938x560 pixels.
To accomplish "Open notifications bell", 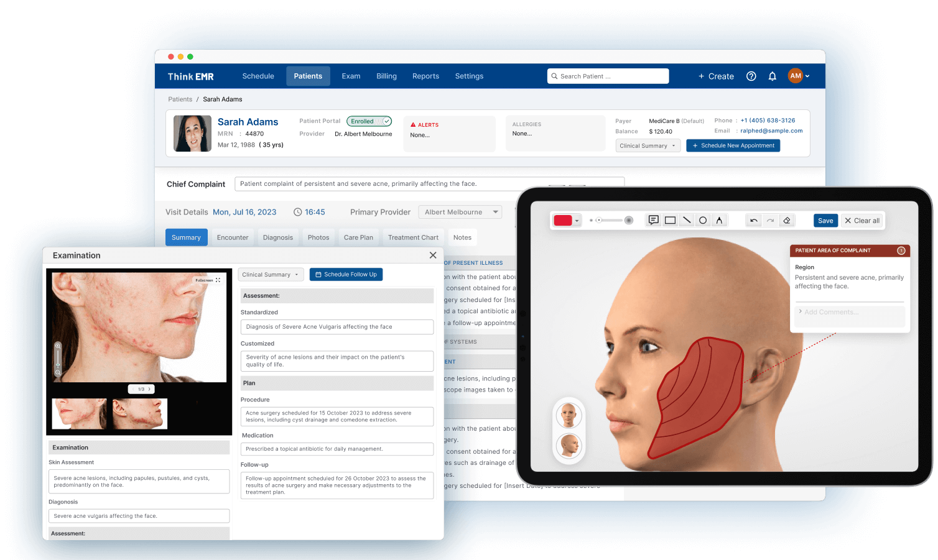I will (772, 76).
